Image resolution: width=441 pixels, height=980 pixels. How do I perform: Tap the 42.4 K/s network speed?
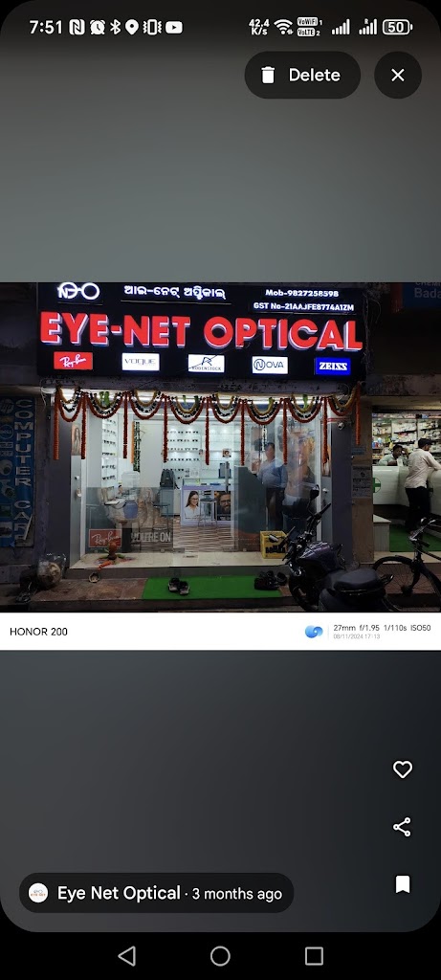pyautogui.click(x=259, y=27)
